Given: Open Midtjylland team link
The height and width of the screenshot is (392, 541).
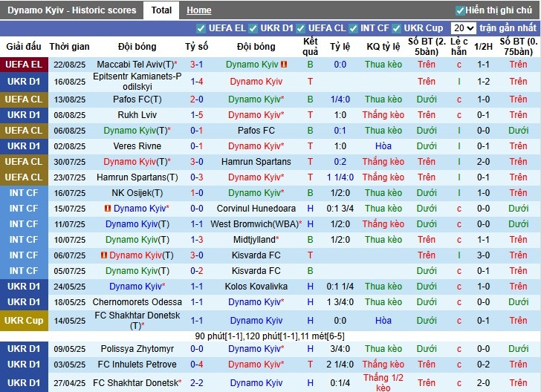Looking at the screenshot, I should pyautogui.click(x=256, y=240).
